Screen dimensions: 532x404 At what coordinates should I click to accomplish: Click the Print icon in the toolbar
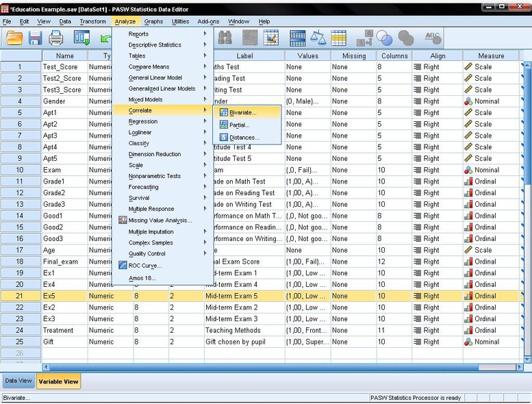point(56,38)
